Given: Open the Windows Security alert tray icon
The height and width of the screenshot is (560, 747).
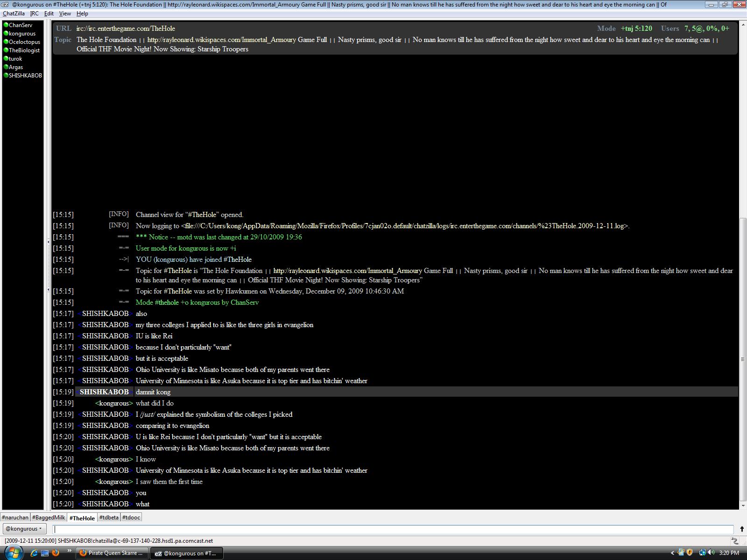Looking at the screenshot, I should [x=690, y=553].
